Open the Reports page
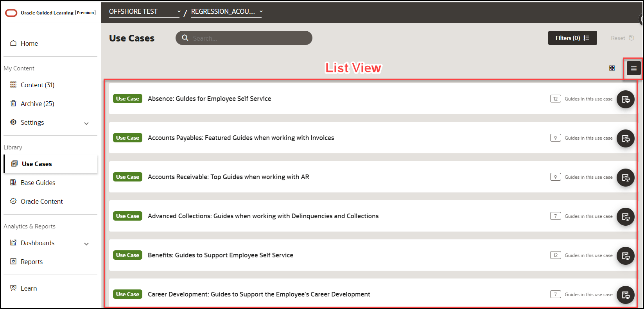The height and width of the screenshot is (309, 644). 32,262
